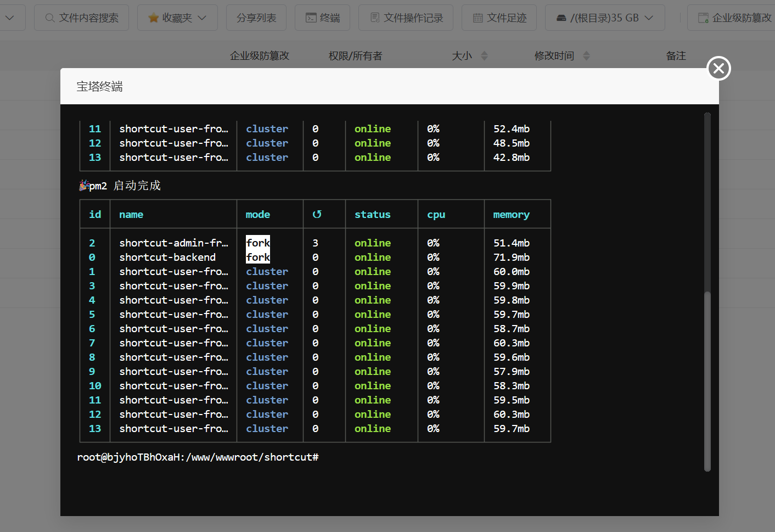Click shortcut-admin-fr… process name
Viewport: 775px width, 532px height.
point(173,243)
